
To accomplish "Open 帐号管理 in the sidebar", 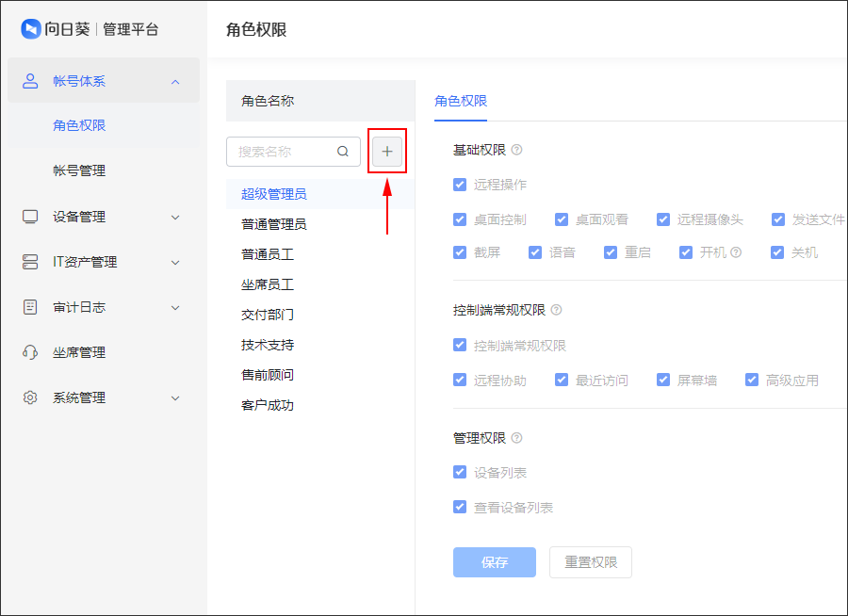I will point(79,170).
